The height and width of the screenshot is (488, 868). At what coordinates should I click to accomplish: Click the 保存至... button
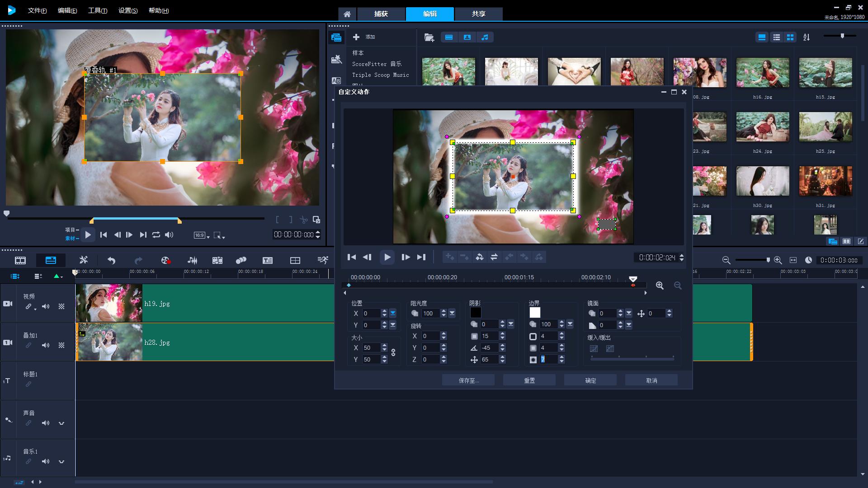[468, 380]
